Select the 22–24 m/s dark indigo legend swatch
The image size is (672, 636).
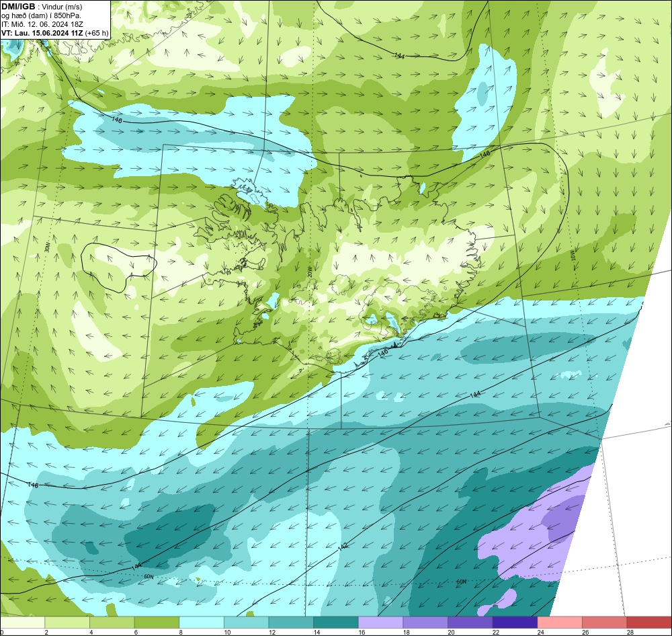click(x=515, y=623)
